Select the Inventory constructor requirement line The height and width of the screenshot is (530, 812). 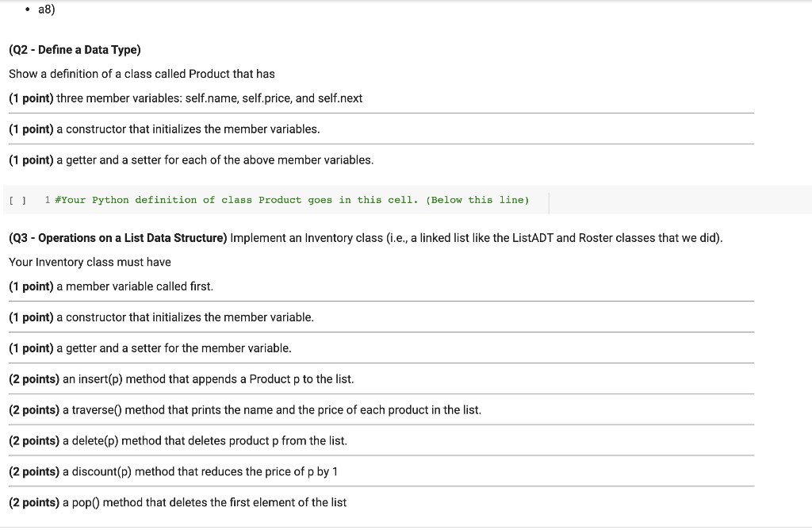coord(161,317)
